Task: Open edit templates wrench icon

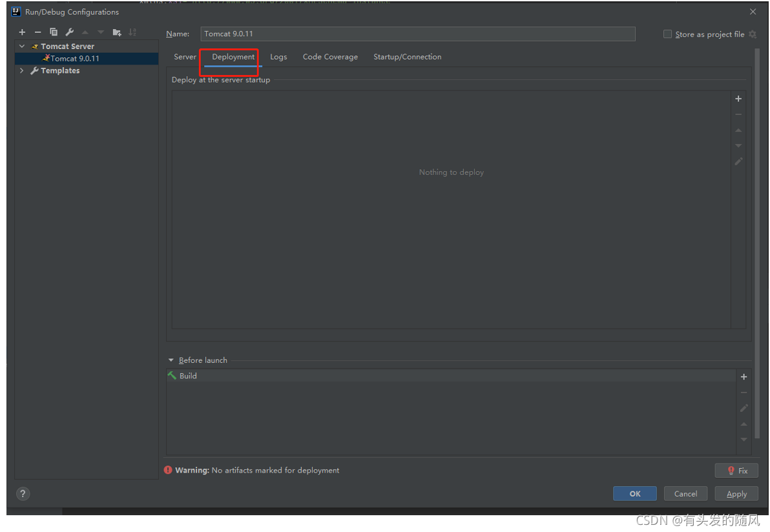Action: pos(69,32)
